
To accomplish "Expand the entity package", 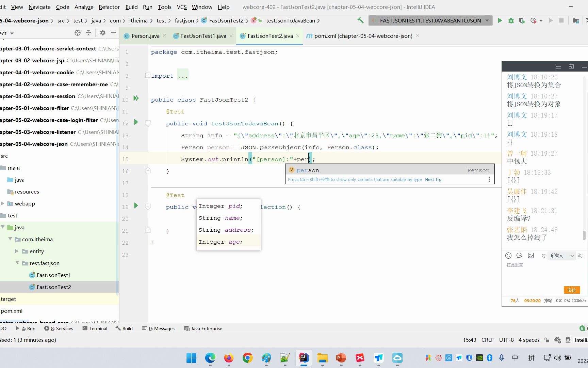I will pyautogui.click(x=17, y=251).
